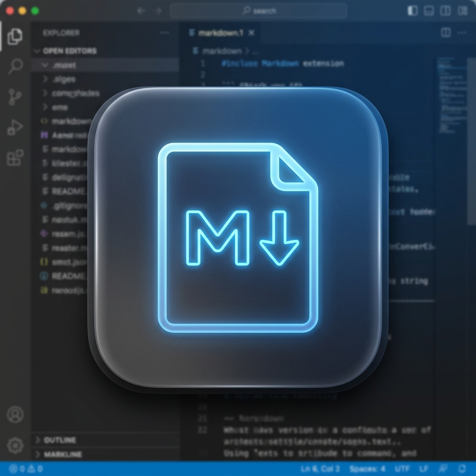
Task: Open the kllester file in explorer
Action: (64, 163)
